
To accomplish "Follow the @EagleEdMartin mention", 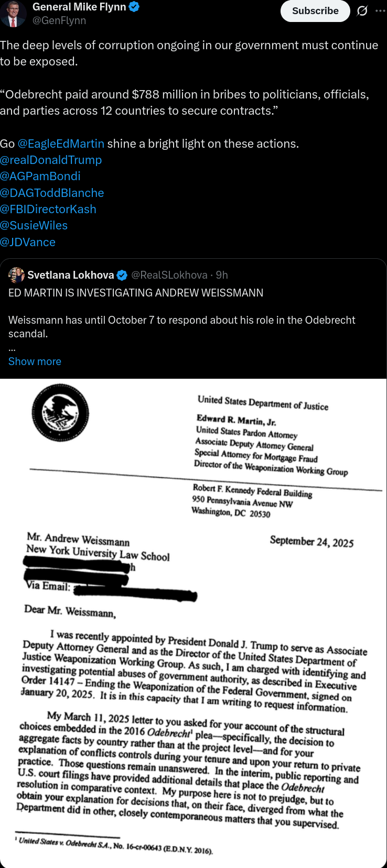I will point(61,144).
